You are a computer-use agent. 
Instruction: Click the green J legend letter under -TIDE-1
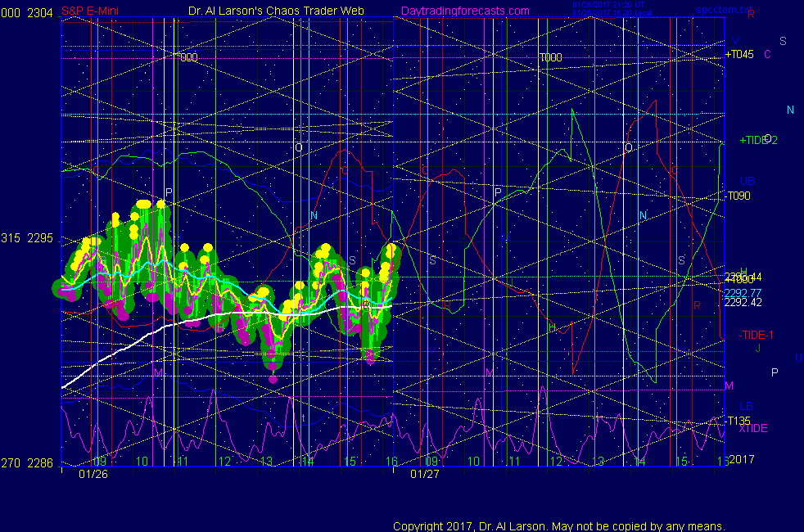pos(758,348)
